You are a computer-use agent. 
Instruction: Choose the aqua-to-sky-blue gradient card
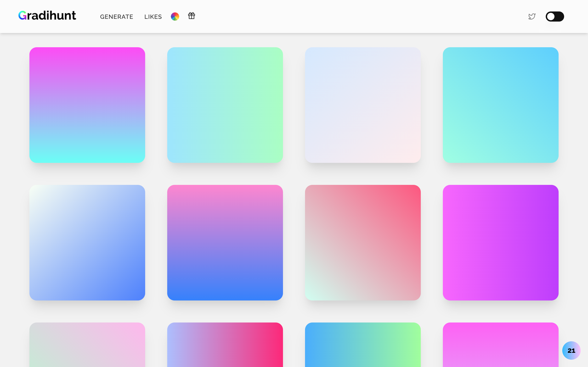point(500,105)
